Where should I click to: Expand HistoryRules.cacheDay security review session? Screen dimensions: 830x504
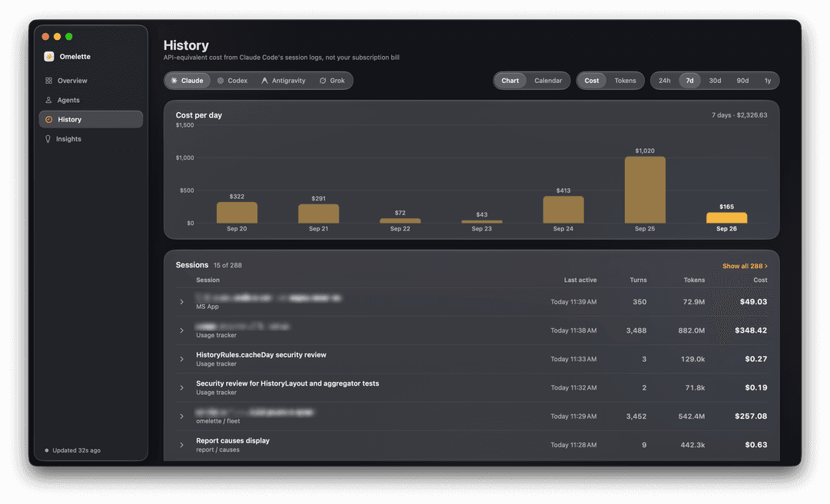pyautogui.click(x=181, y=359)
